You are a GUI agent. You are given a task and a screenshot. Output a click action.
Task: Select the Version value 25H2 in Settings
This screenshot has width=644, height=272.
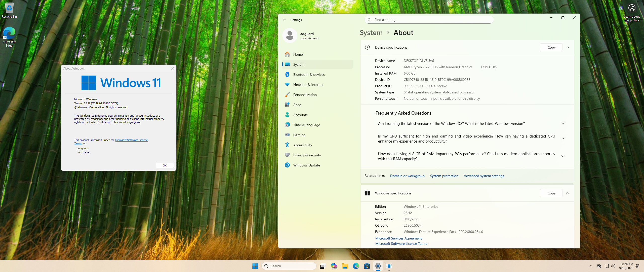408,213
